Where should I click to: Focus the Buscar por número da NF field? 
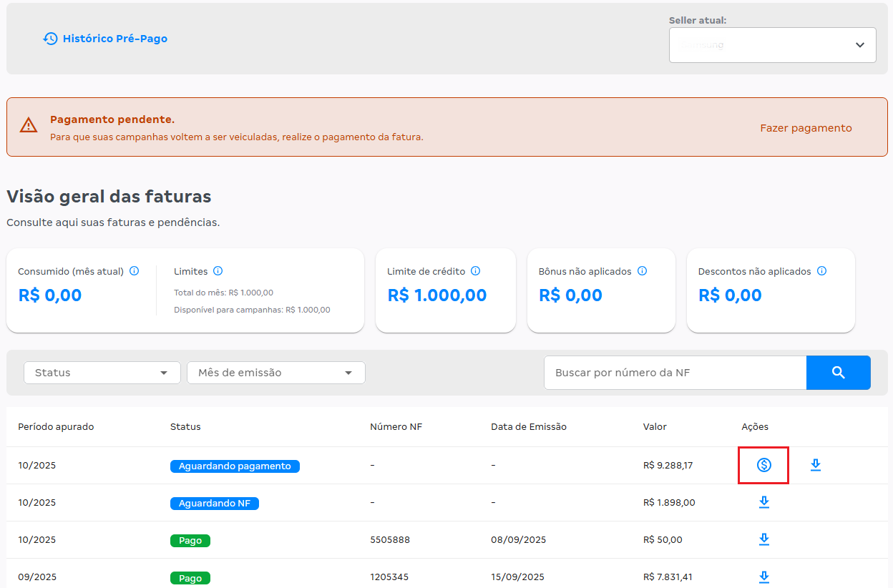pos(675,373)
